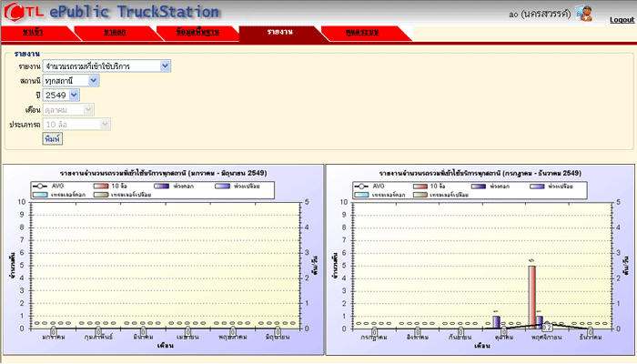The image size is (637, 364).
Task: Click the กรกฎาคม month axis label
Action: pos(374,338)
